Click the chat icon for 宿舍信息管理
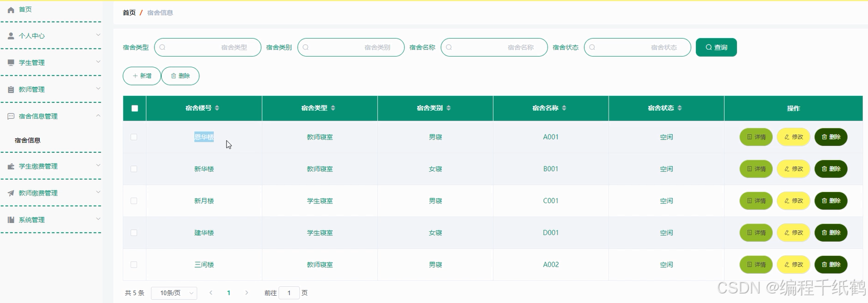Viewport: 868px width, 303px height. 11,116
